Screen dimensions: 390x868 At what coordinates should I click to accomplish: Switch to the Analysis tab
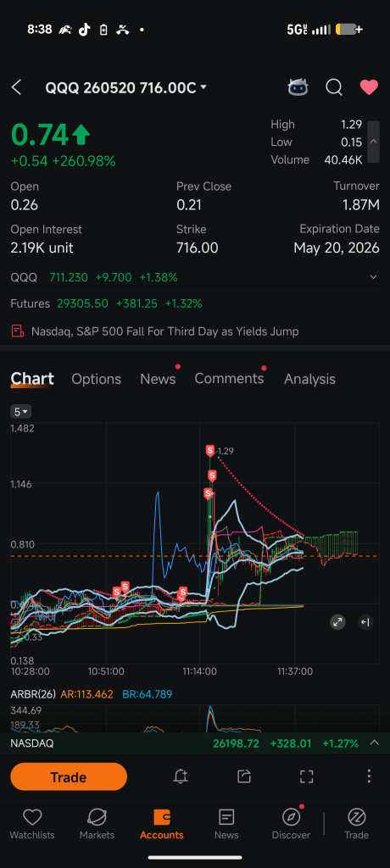(309, 379)
